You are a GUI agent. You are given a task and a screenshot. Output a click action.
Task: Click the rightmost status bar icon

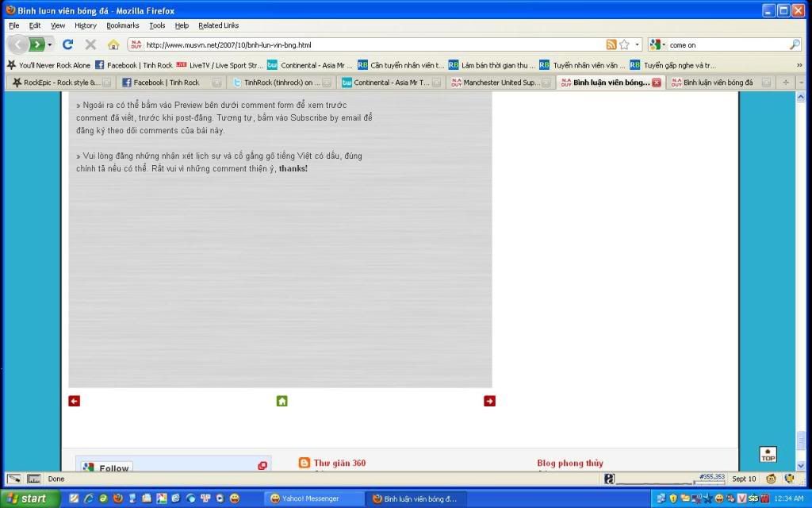[790, 479]
